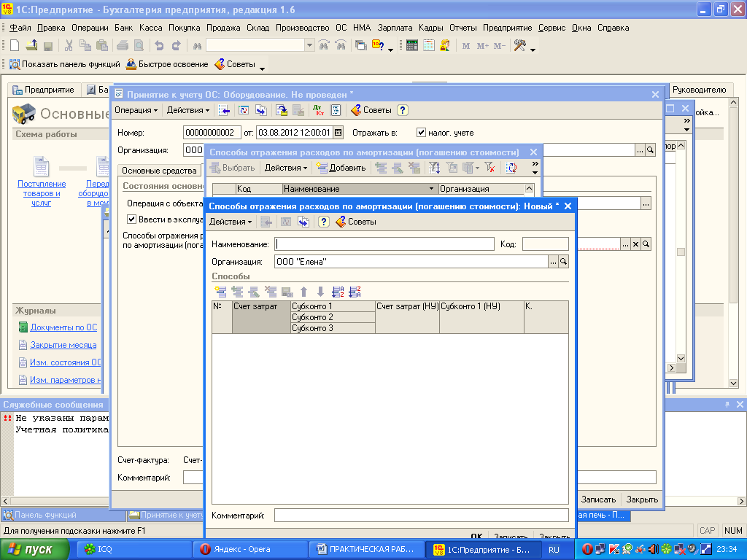747x560 pixels.
Task: Click the list window vertical scrollbar up arrow
Action: pyautogui.click(x=529, y=189)
